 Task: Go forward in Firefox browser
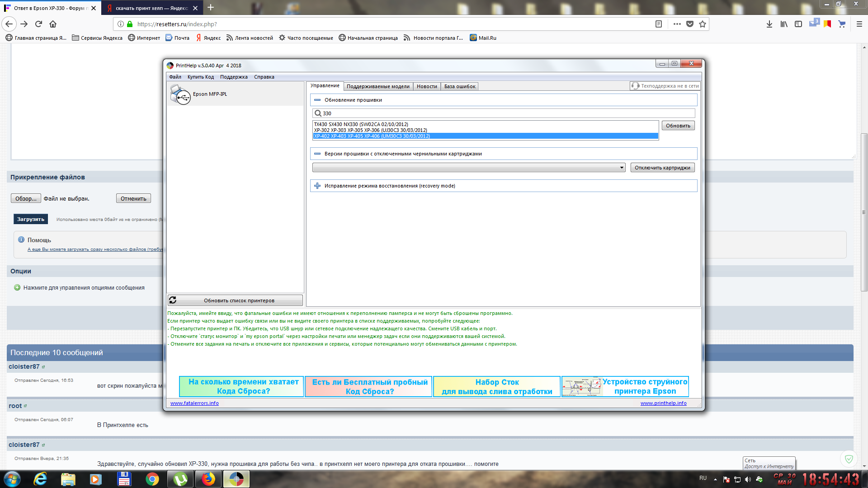(x=24, y=24)
